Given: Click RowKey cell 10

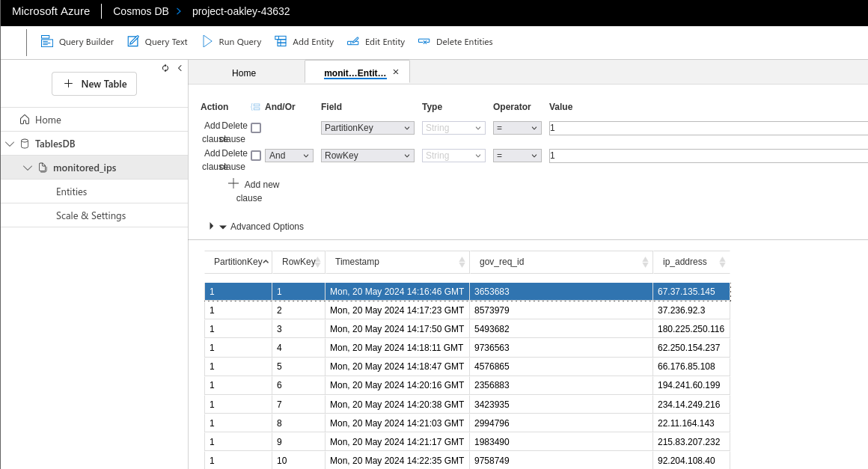Looking at the screenshot, I should [x=299, y=460].
